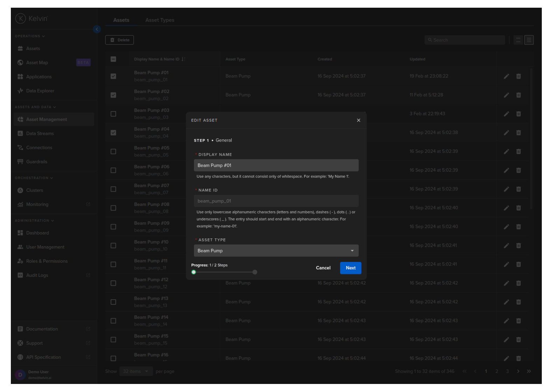553x392 pixels.
Task: Open the items per page dropdown
Action: click(135, 371)
